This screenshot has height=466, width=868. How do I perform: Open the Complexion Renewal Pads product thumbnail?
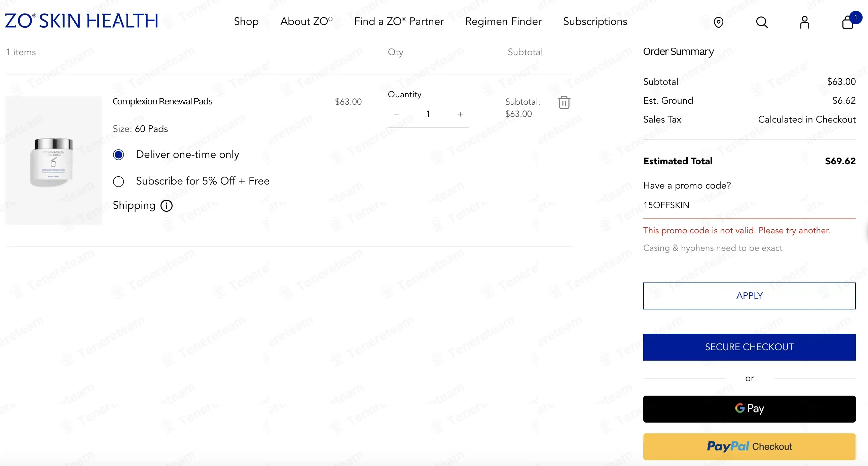[x=53, y=161]
